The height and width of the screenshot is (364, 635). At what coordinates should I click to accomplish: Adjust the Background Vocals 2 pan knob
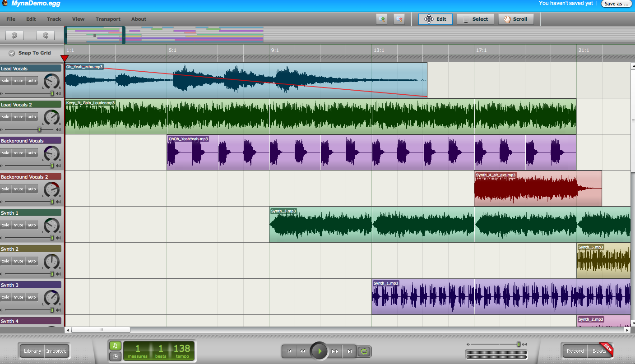52,189
